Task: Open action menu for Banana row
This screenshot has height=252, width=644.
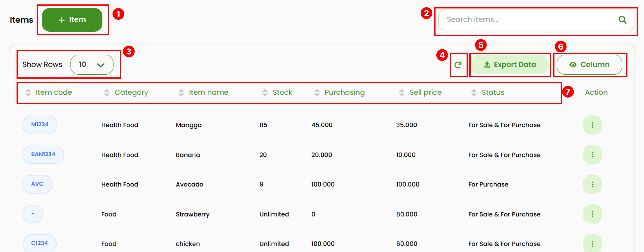Action: (592, 154)
